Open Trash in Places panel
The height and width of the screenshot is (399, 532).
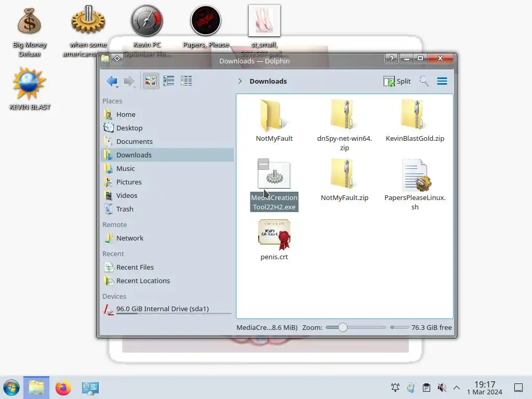point(167,209)
